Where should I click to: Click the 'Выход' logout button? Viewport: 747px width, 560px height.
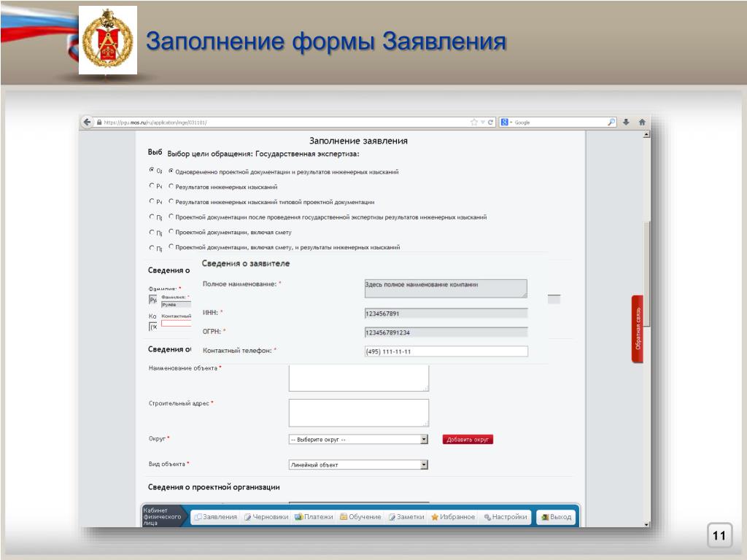pos(556,517)
